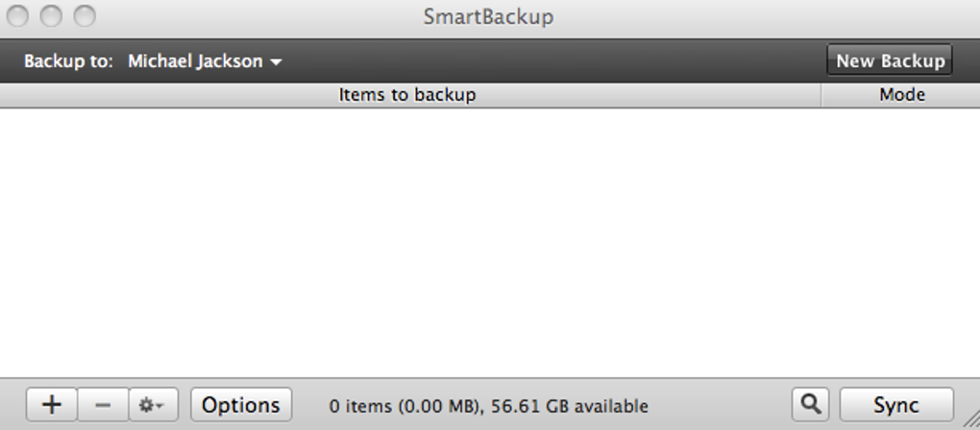Sort by Items to backup column header
This screenshot has width=980, height=430.
tap(407, 95)
